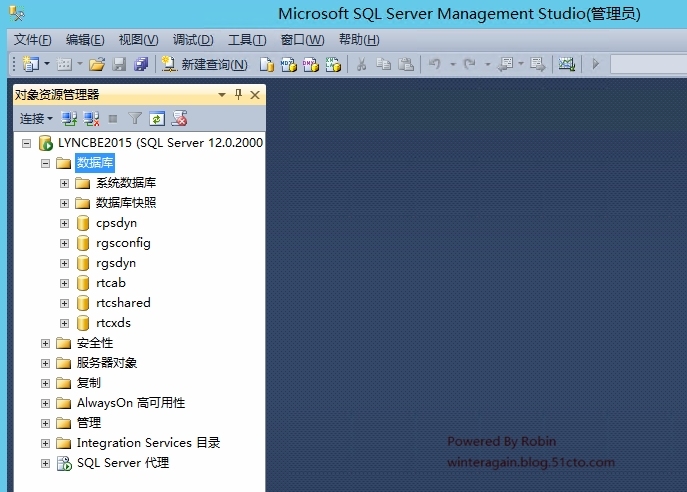The image size is (687, 492).
Task: Expand the rgsdyn database node
Action: tap(64, 263)
